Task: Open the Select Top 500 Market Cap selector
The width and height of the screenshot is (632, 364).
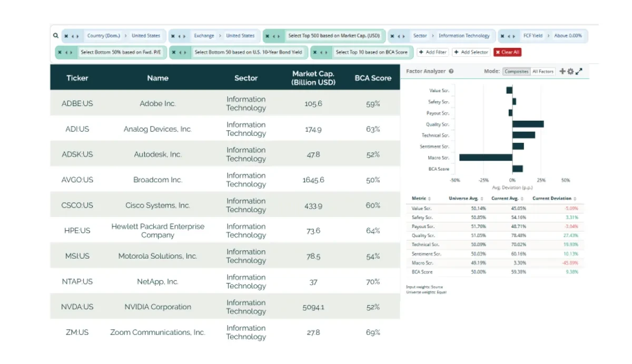Action: point(334,36)
